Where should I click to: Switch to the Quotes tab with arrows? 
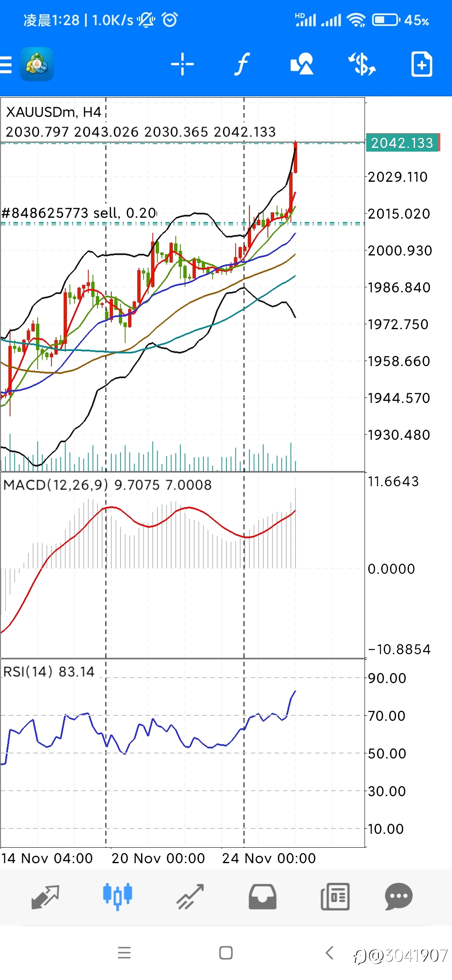coord(45,897)
